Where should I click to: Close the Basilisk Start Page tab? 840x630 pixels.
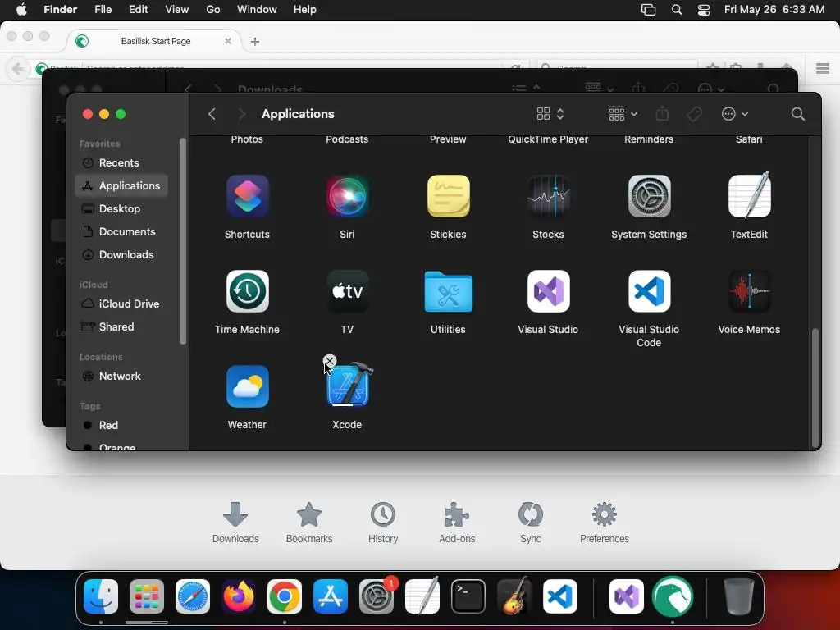click(228, 41)
